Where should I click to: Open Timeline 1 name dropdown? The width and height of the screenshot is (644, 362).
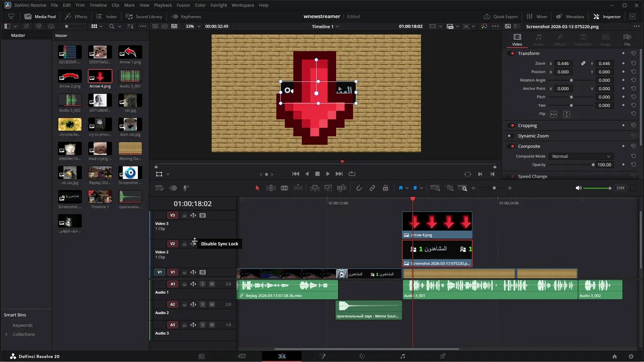(326, 26)
